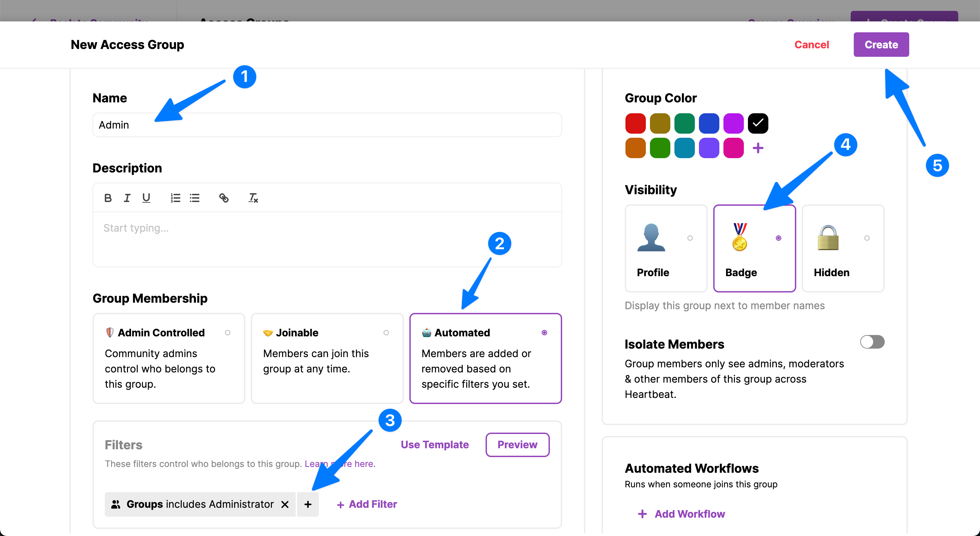Screen dimensions: 980x536
Task: Add a custom group color
Action: [x=758, y=148]
